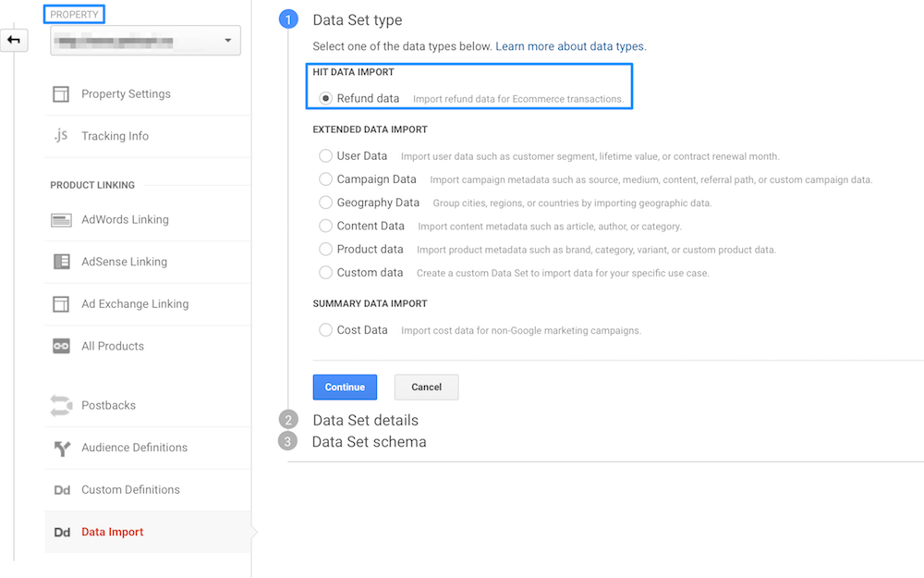Screen dimensions: 924x578
Task: Open Data Import in the sidebar
Action: 112,532
